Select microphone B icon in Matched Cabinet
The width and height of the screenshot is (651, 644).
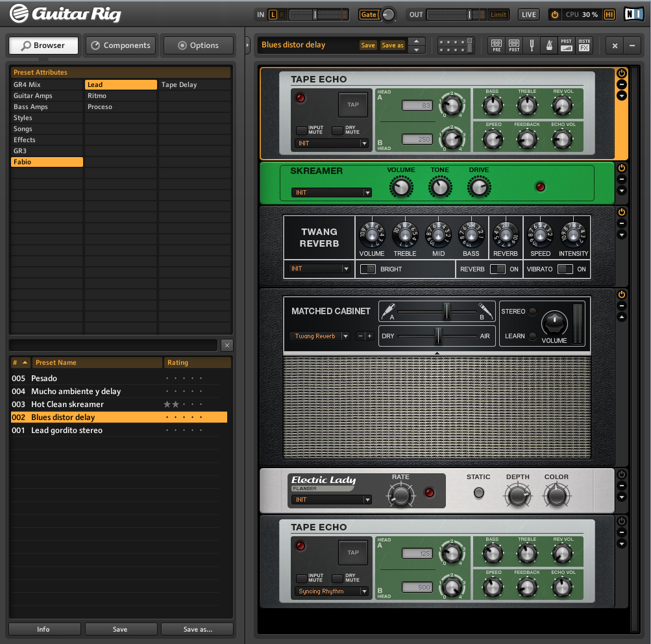[x=485, y=311]
